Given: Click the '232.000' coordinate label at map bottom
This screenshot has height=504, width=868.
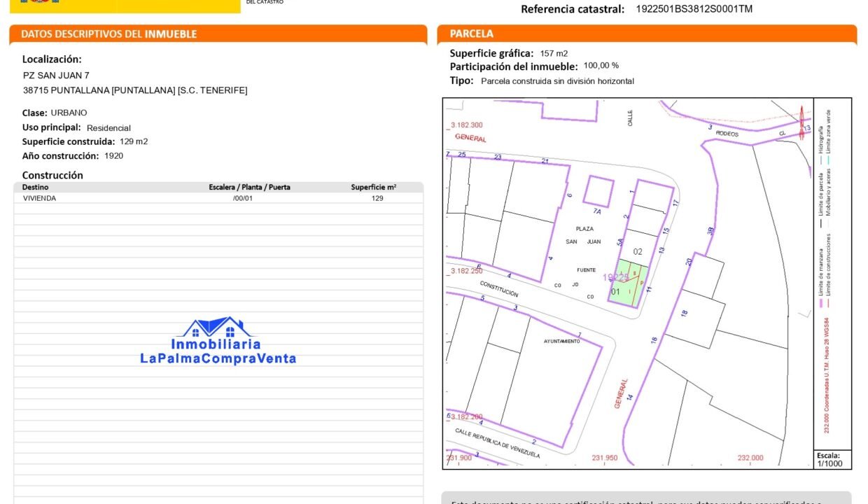Looking at the screenshot, I should click(750, 458).
